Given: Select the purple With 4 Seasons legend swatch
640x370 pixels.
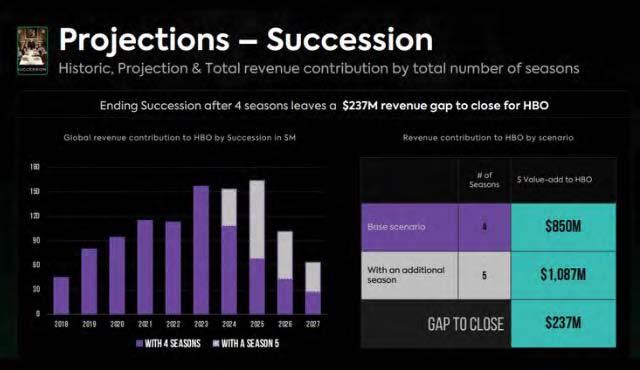Looking at the screenshot, I should coord(139,343).
